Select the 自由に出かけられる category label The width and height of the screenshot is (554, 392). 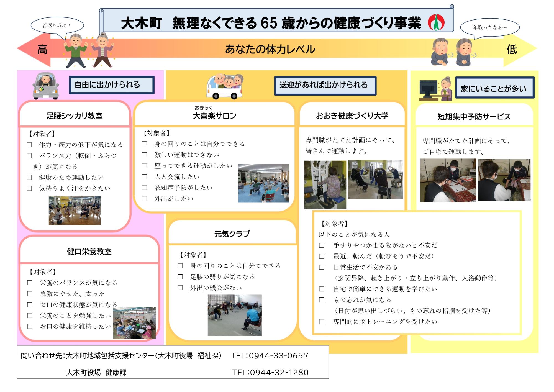pos(112,85)
